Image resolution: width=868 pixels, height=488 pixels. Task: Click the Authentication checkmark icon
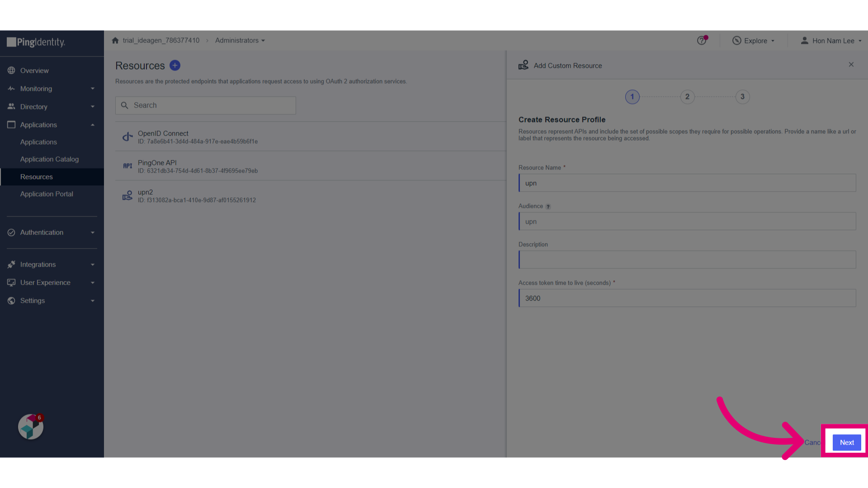point(11,232)
